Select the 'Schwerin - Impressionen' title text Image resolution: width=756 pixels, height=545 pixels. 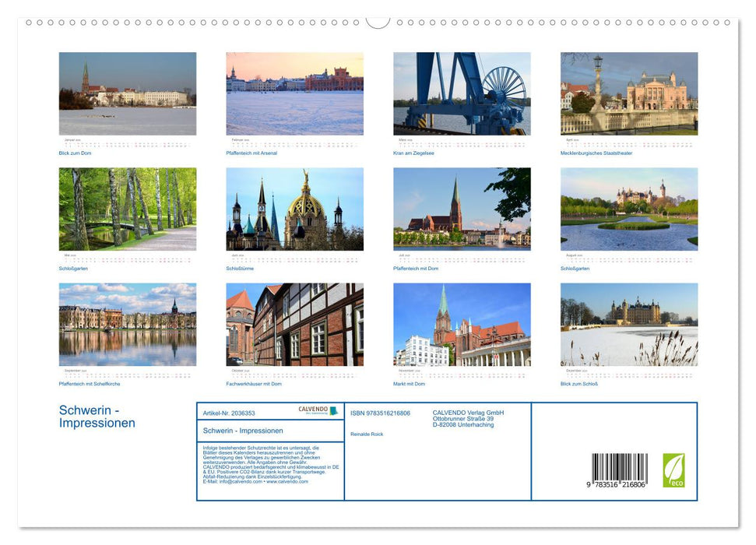coord(94,416)
